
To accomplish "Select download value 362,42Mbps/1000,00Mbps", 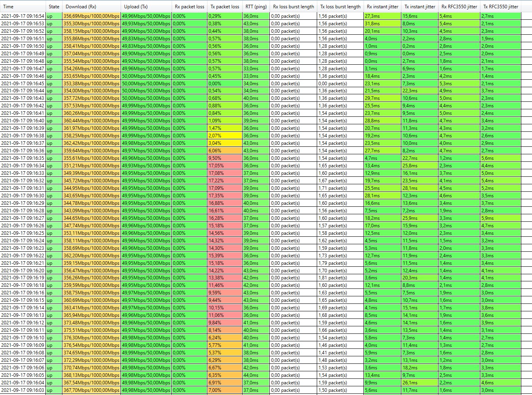I will tap(92, 143).
